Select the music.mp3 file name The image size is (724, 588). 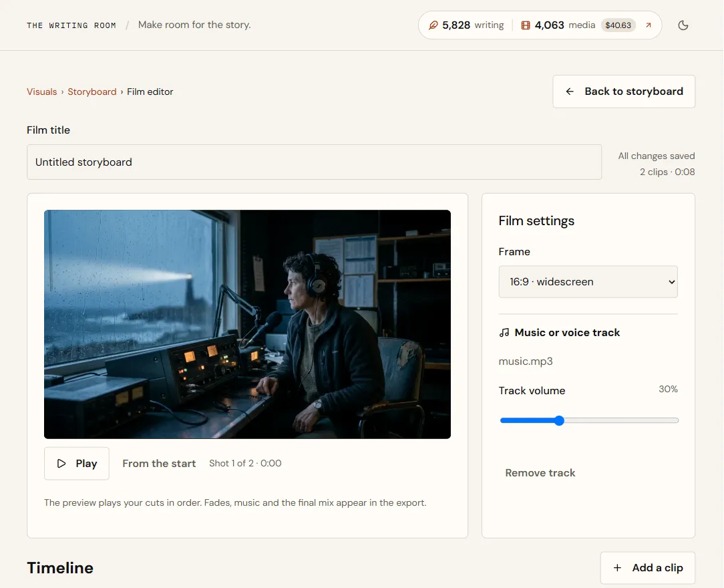tap(526, 361)
